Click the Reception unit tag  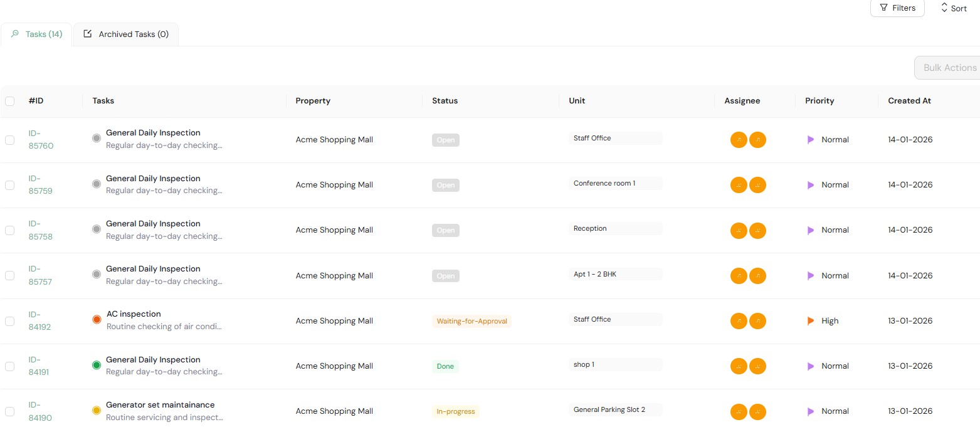click(615, 228)
